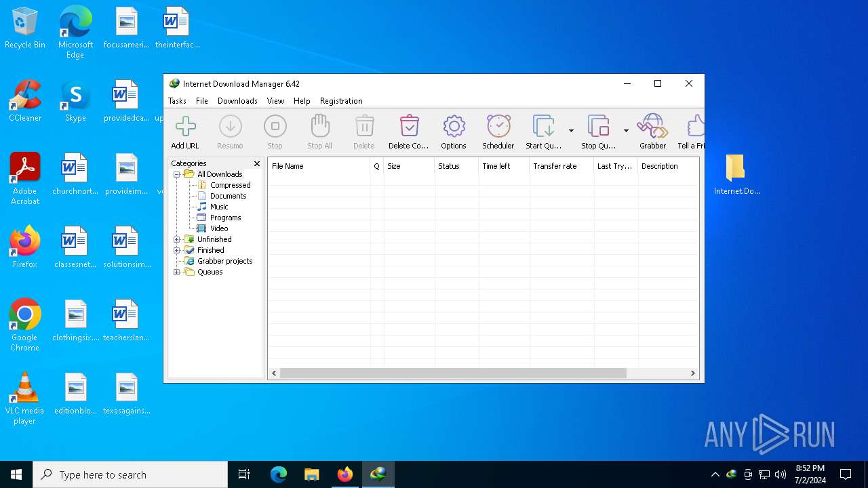
Task: Close the Categories panel
Action: (x=257, y=163)
